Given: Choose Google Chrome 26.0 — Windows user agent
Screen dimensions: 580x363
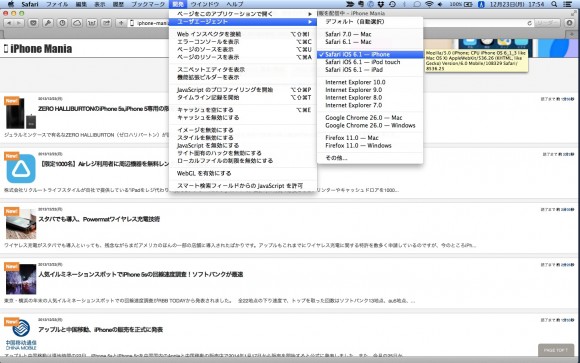Looking at the screenshot, I should click(x=370, y=125).
